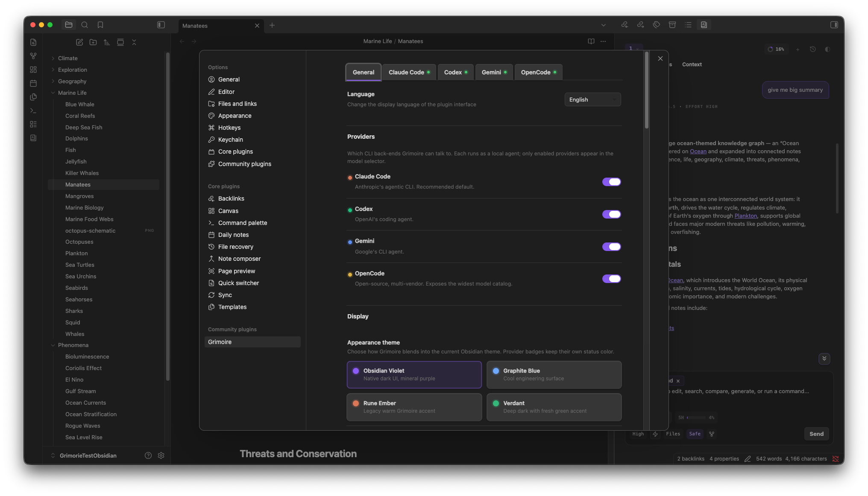
Task: Select Rune Ember appearance theme
Action: pyautogui.click(x=414, y=407)
